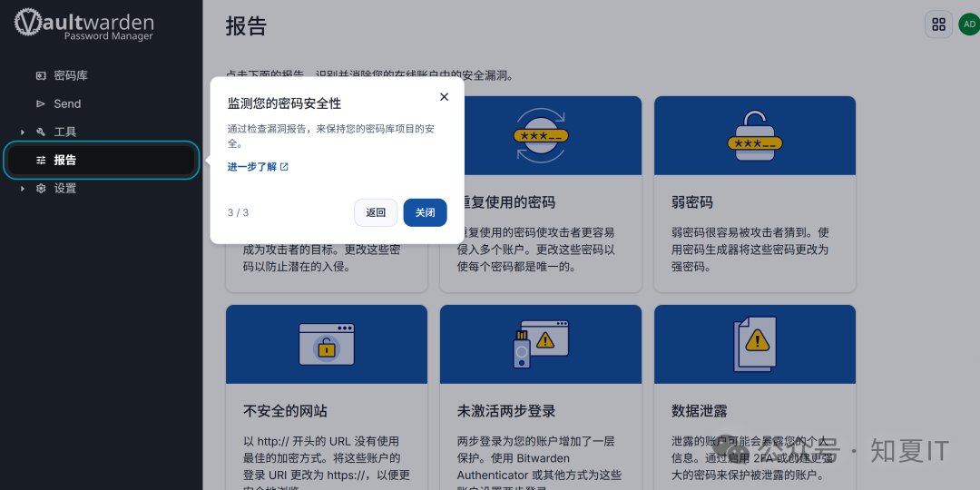980x490 pixels.
Task: Click the vault icon beside 密码库
Action: click(x=41, y=75)
